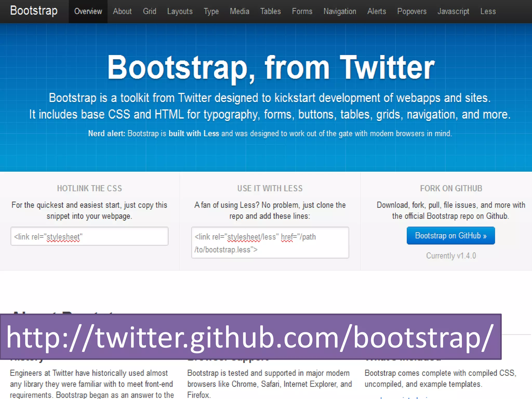Open the Forms nav item
Viewport: 532px width, 399px height.
click(302, 11)
